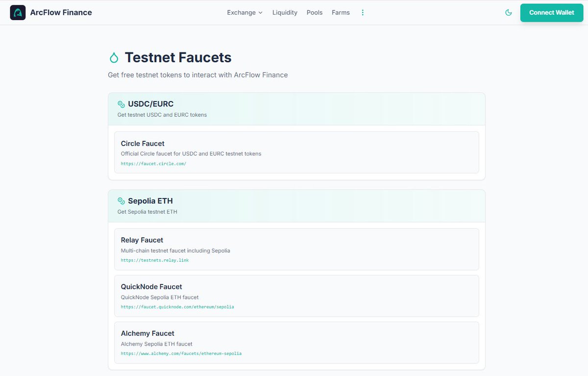Expand the Exchange navigation menu
The height and width of the screenshot is (376, 588).
point(241,13)
